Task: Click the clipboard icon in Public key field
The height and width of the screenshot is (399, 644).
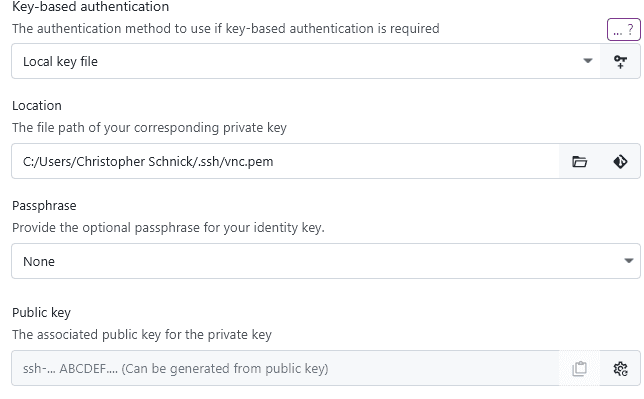Action: [x=580, y=369]
